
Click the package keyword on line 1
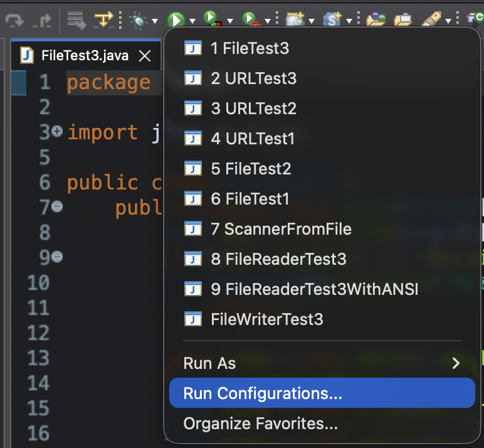(108, 83)
